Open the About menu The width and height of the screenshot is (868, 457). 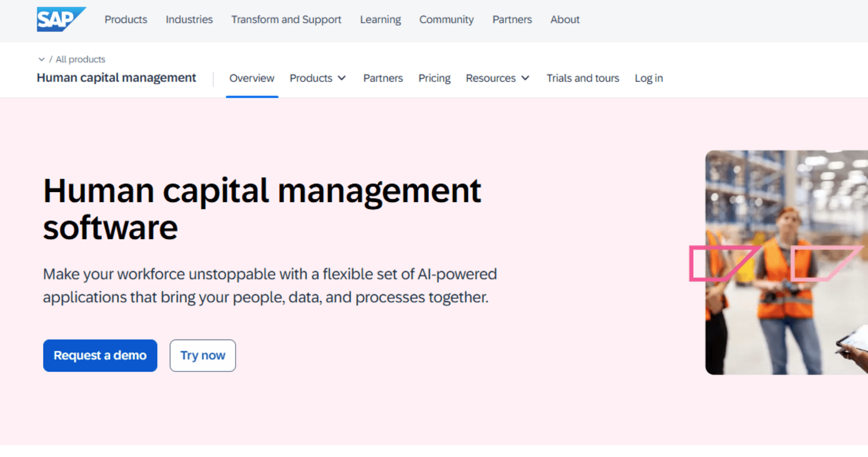click(565, 20)
